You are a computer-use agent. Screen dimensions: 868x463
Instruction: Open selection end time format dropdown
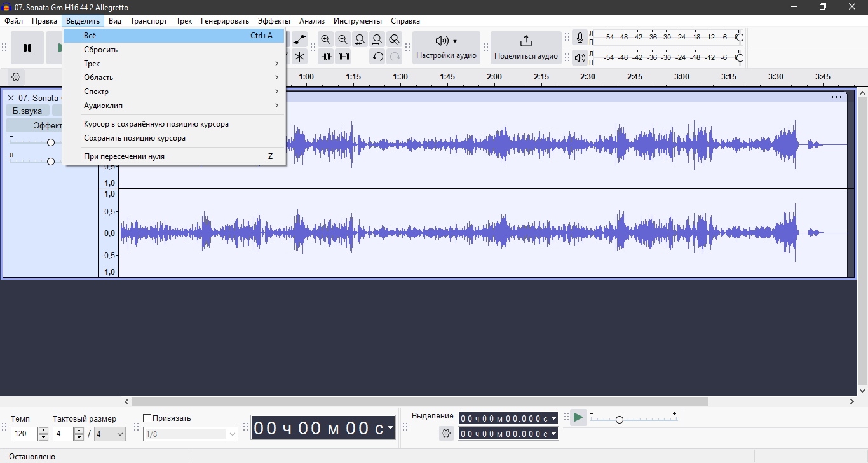coord(553,434)
